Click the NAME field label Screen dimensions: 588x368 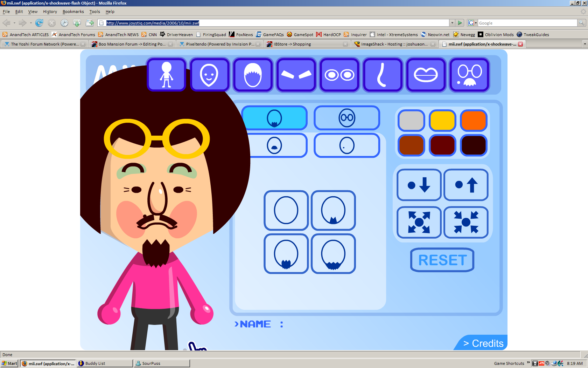coord(259,324)
